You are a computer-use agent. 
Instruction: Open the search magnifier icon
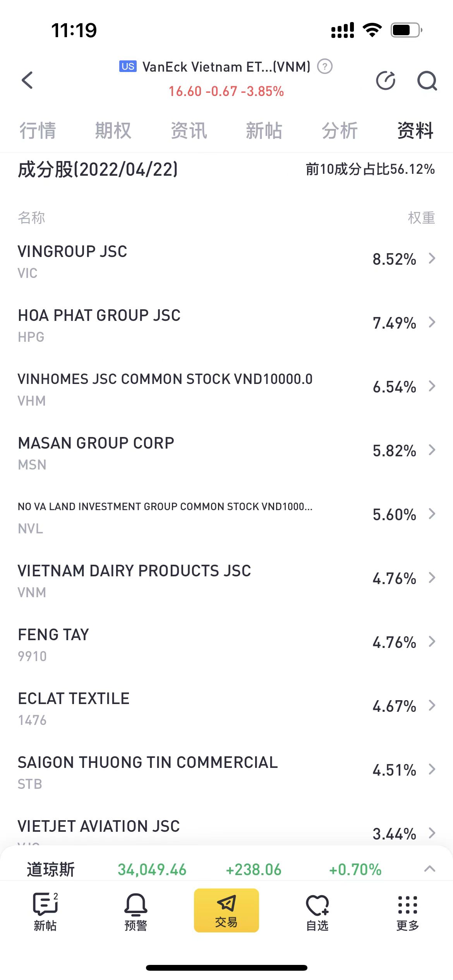pos(427,81)
